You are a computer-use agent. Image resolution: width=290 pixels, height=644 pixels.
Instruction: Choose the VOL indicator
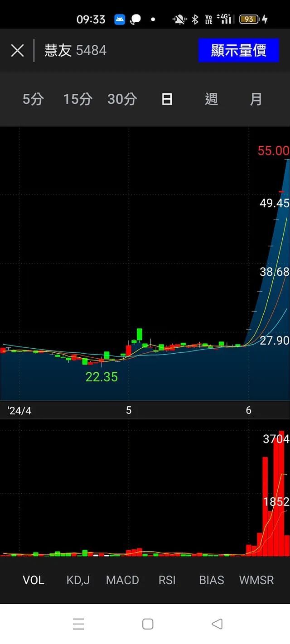tap(34, 580)
